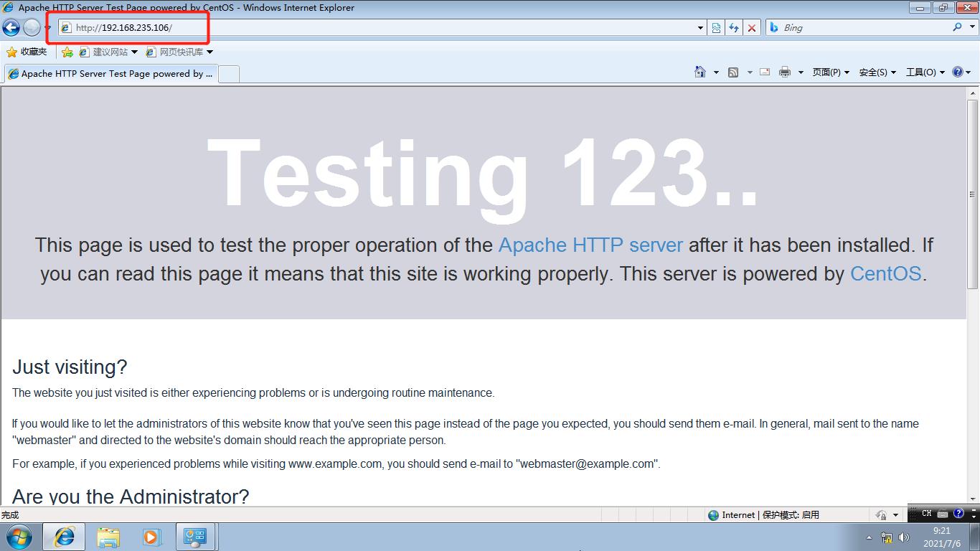This screenshot has width=980, height=551.
Task: Click the RSS feeds icon
Action: point(733,72)
